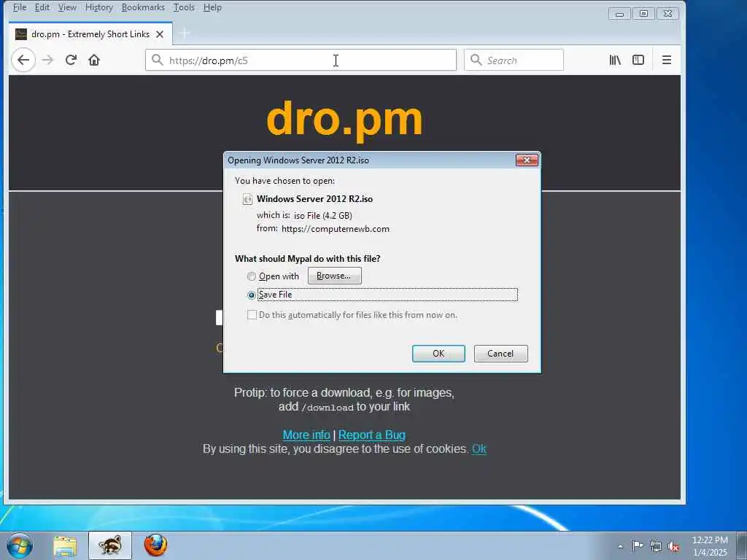The width and height of the screenshot is (747, 560).
Task: Show the sidebar panel icon
Action: point(638,60)
